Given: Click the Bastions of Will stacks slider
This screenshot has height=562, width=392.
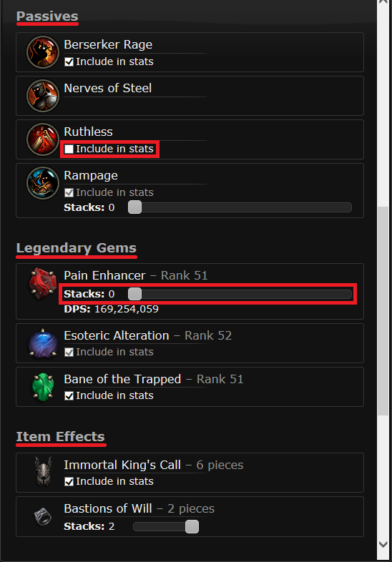Looking at the screenshot, I should point(166,526).
